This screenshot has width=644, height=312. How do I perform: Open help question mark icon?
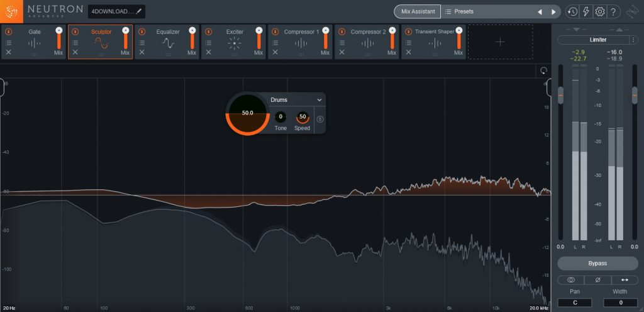point(613,11)
